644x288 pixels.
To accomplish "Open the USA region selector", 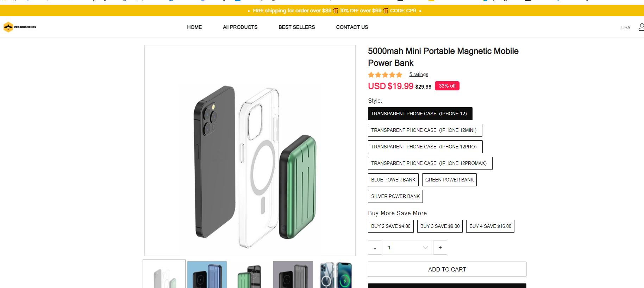I will click(x=625, y=27).
